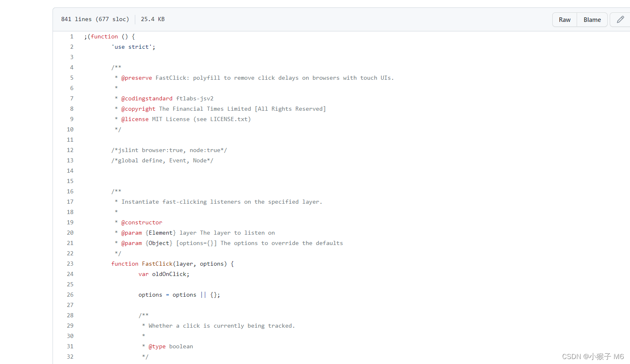Click '{Object}' in the options param line
The image size is (630, 364).
(159, 243)
